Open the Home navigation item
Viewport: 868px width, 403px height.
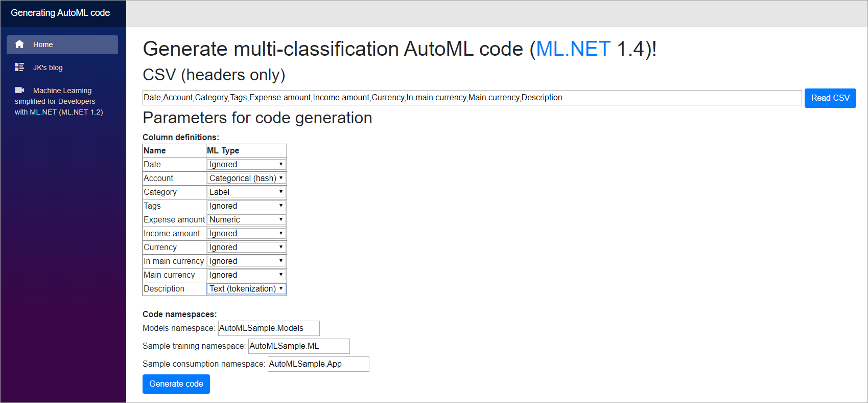(62, 44)
